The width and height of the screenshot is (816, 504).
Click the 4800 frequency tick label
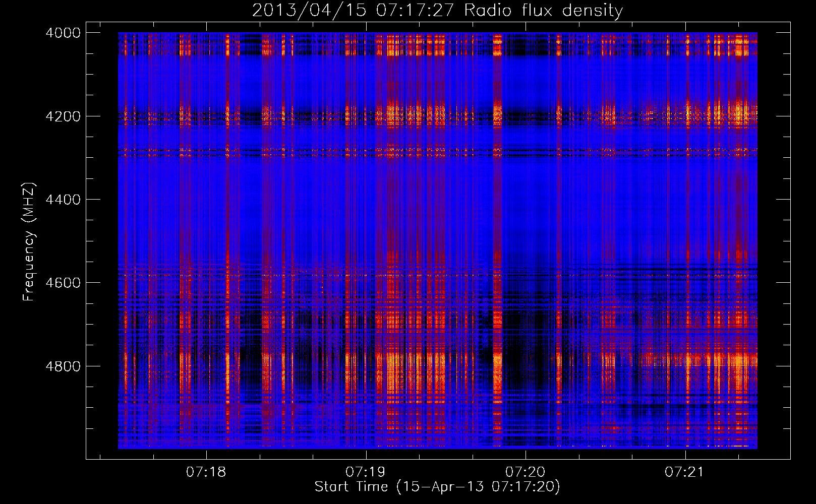coord(63,366)
